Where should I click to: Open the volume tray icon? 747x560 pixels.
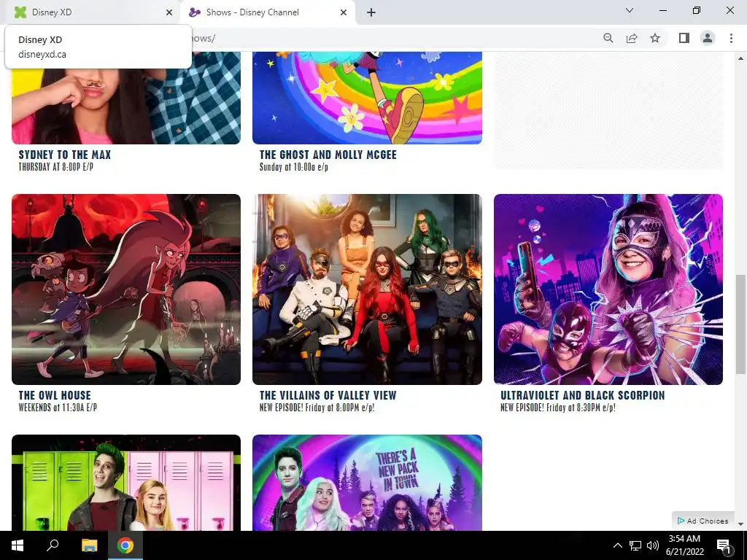(x=653, y=545)
